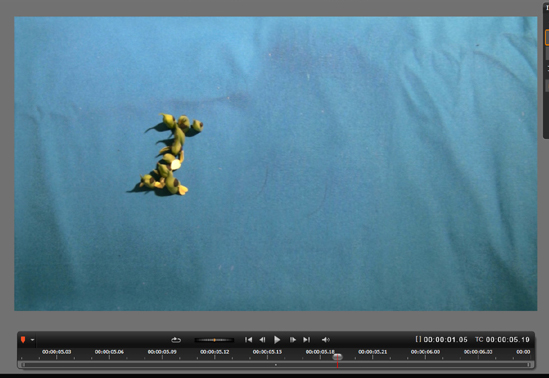This screenshot has height=378, width=549.
Task: Click the video preview image
Action: [276, 163]
